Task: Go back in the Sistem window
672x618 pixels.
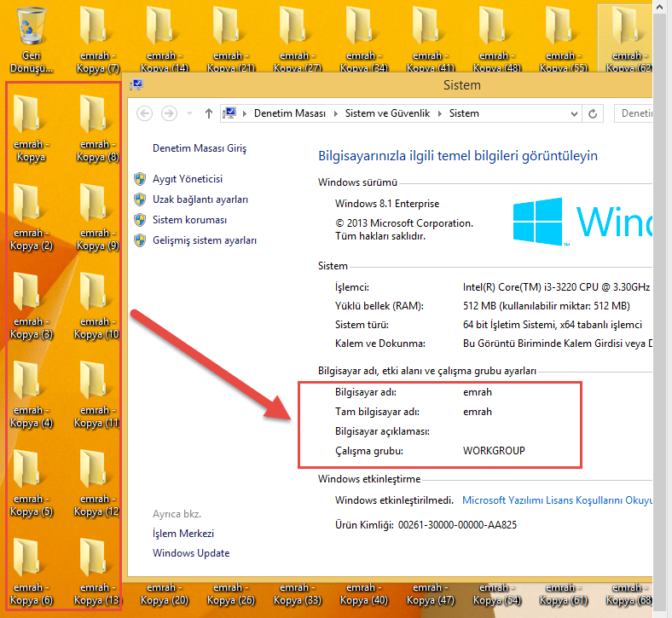Action: 144,113
